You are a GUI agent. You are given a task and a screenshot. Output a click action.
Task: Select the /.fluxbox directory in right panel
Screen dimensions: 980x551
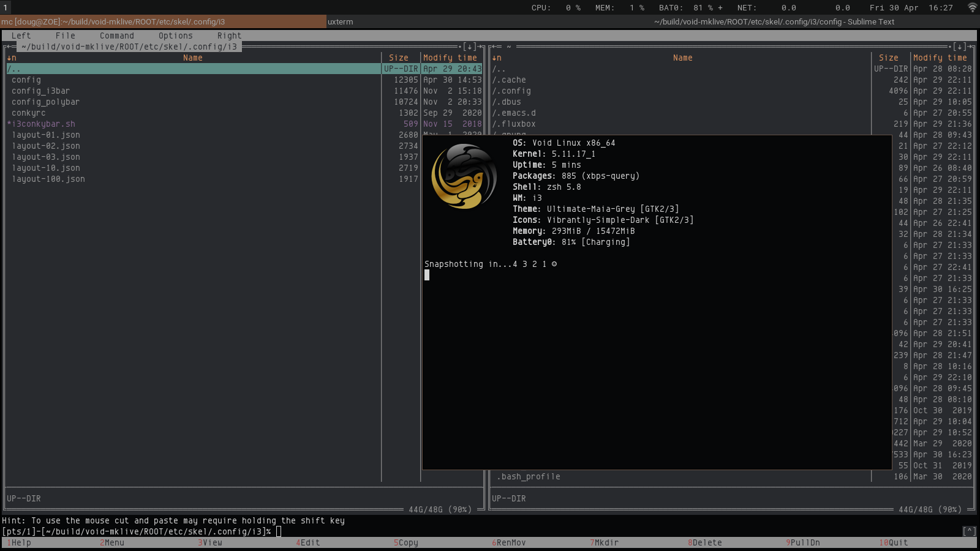[x=513, y=124]
